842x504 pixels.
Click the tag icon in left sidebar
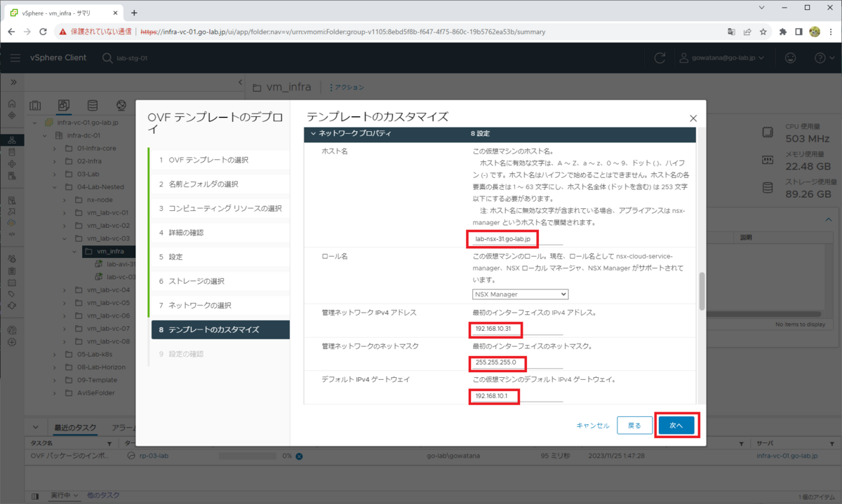click(x=12, y=294)
